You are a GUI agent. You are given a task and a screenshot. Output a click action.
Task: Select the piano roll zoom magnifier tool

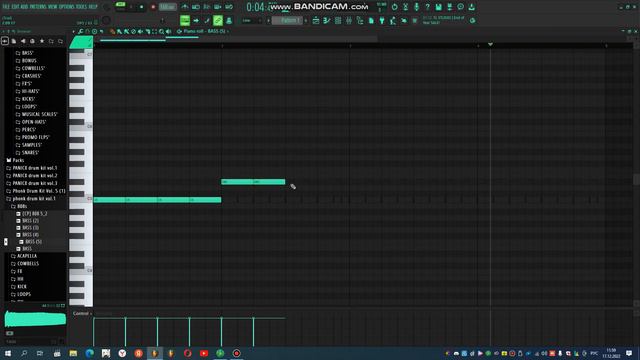[162, 31]
